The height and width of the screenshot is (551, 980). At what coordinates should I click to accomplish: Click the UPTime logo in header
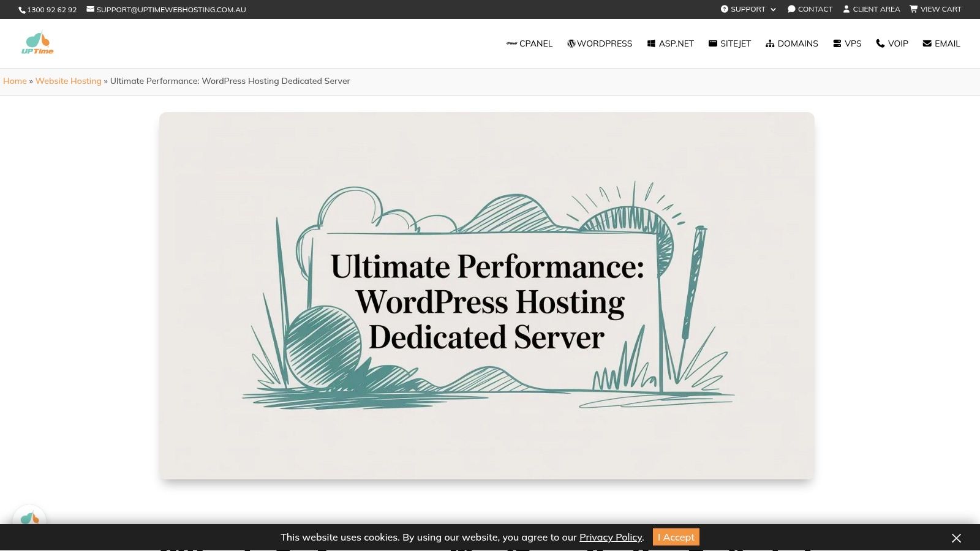coord(37,43)
